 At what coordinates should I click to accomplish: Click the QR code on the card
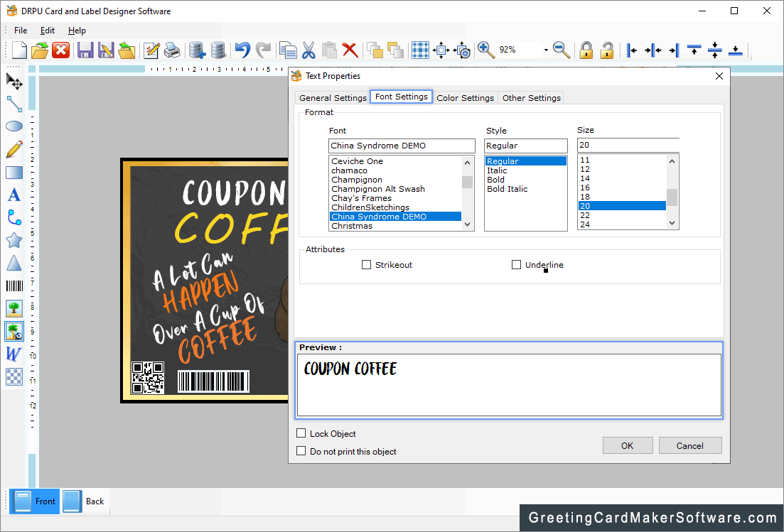[148, 378]
